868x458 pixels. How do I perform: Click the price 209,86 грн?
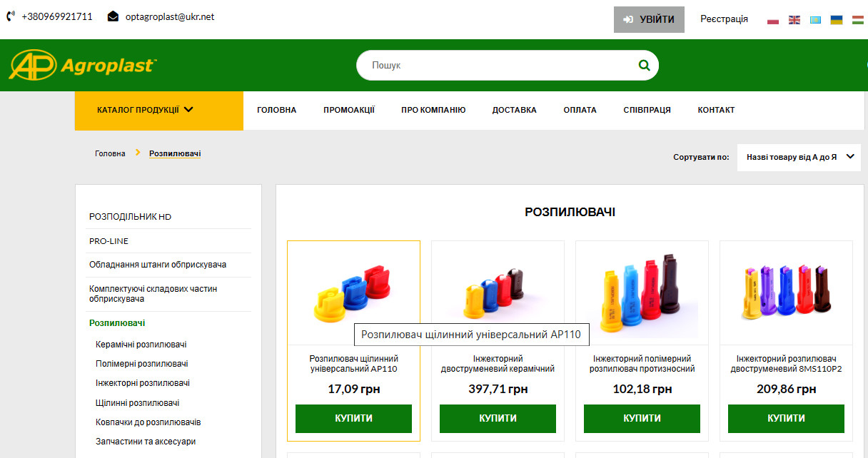point(787,390)
